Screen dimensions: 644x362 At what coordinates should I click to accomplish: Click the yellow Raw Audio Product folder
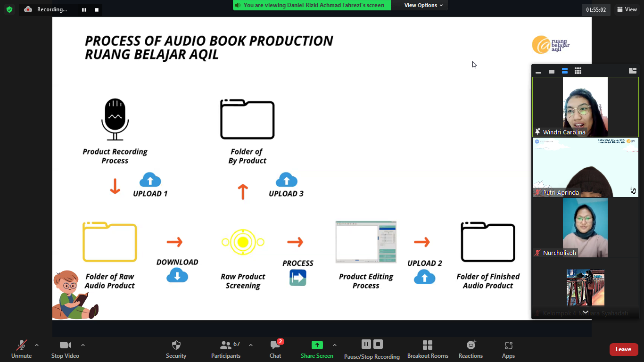click(x=110, y=242)
